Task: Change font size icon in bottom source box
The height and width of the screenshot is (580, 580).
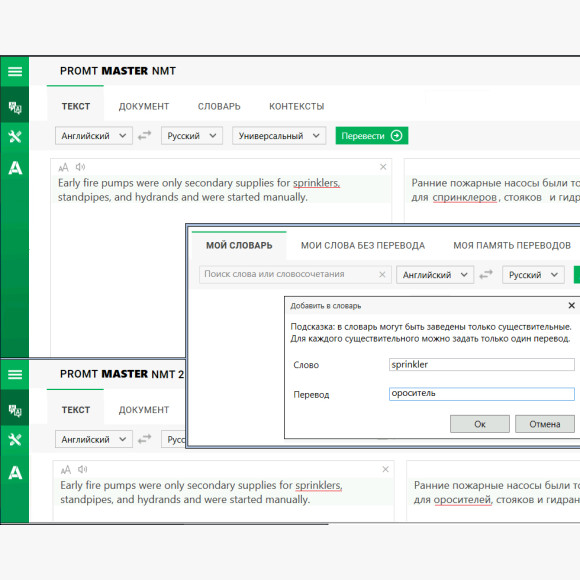Action: pyautogui.click(x=66, y=470)
